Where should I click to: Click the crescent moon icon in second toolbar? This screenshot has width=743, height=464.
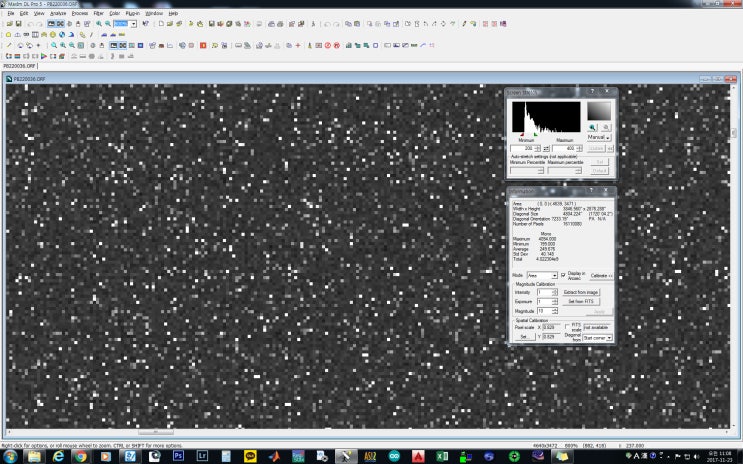[71, 35]
